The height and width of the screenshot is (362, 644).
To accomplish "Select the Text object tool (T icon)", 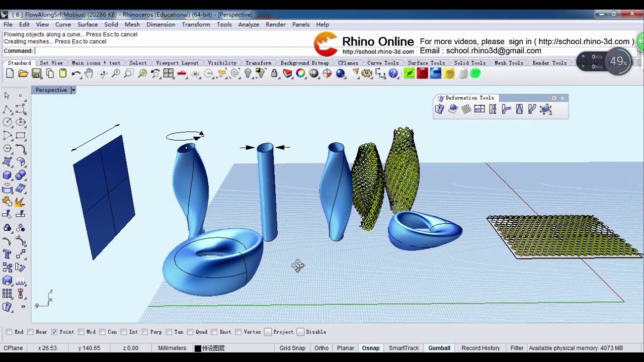I will (x=8, y=254).
